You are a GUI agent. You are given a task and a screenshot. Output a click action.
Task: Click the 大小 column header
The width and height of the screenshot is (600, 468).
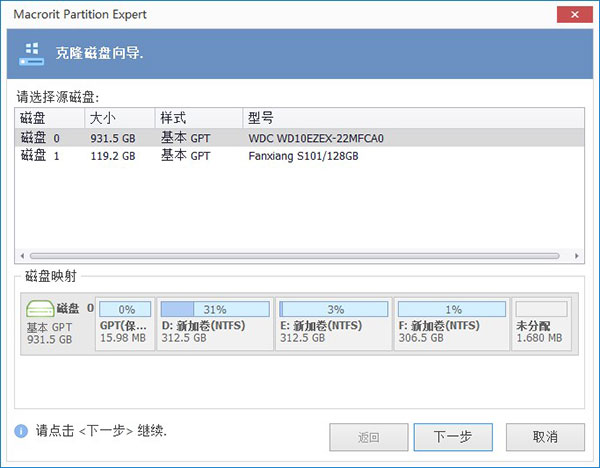(120, 118)
